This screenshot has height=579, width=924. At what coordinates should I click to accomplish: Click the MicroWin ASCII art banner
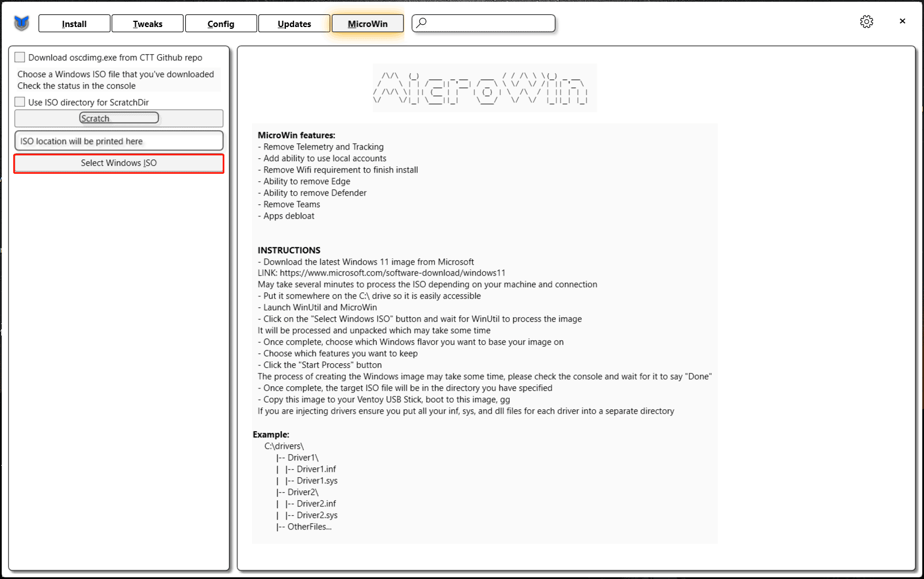tap(484, 87)
